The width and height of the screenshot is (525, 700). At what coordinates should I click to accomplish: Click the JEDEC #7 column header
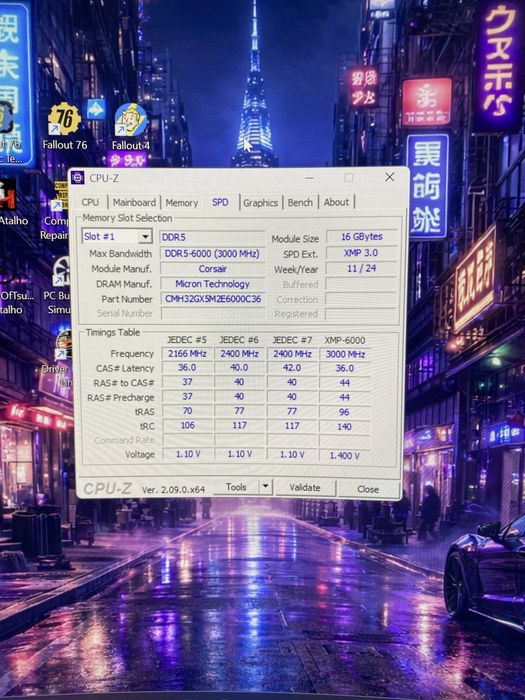292,340
